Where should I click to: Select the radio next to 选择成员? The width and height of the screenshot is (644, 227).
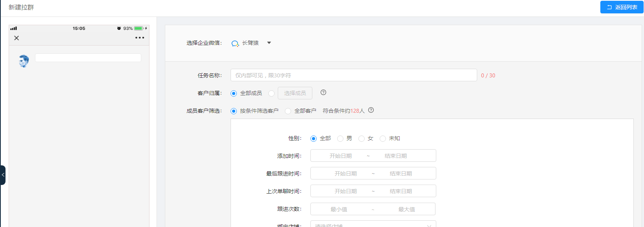point(271,93)
